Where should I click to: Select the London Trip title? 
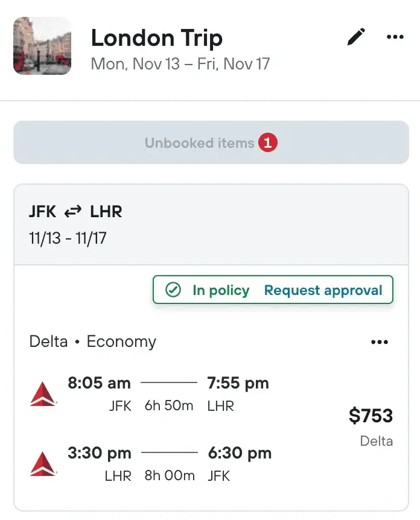pos(156,38)
